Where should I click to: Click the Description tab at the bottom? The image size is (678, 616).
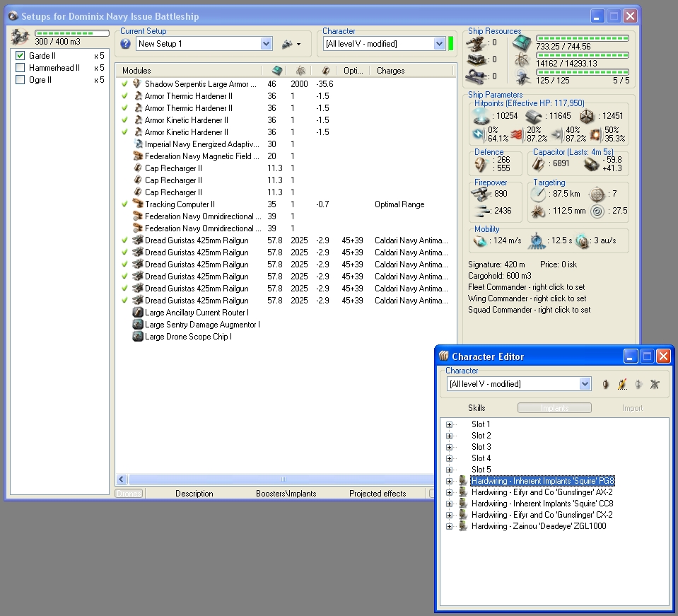pyautogui.click(x=194, y=494)
